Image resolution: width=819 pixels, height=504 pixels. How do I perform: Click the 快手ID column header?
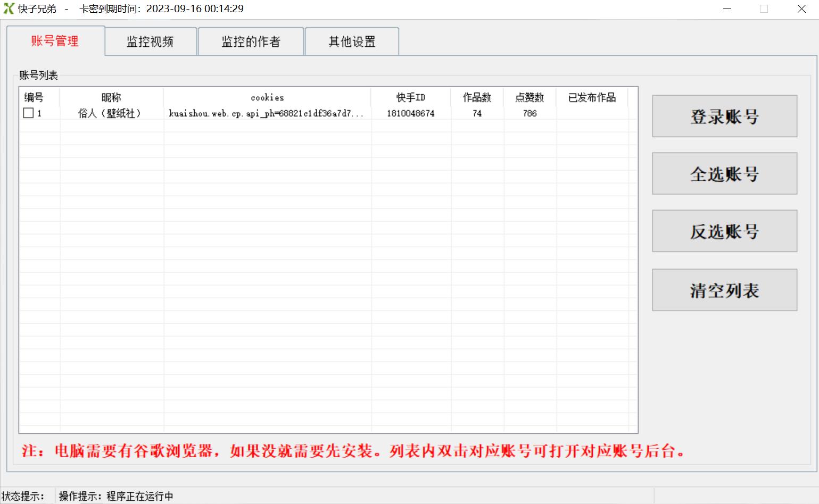click(x=411, y=97)
